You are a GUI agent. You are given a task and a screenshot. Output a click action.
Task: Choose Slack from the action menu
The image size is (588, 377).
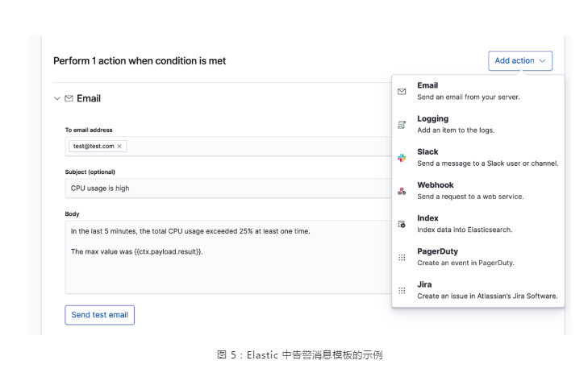(478, 158)
